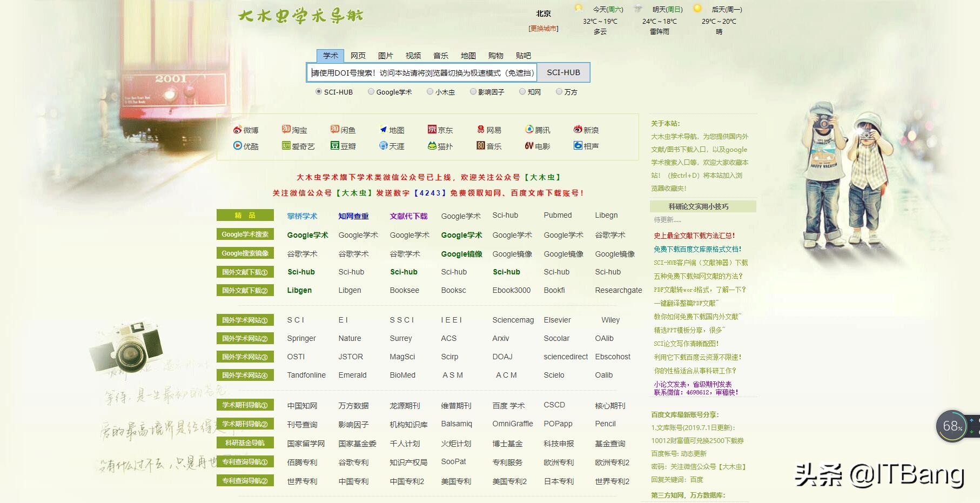Switch to the 购物 search tab
Viewport: 980px width, 503px height.
pos(496,56)
